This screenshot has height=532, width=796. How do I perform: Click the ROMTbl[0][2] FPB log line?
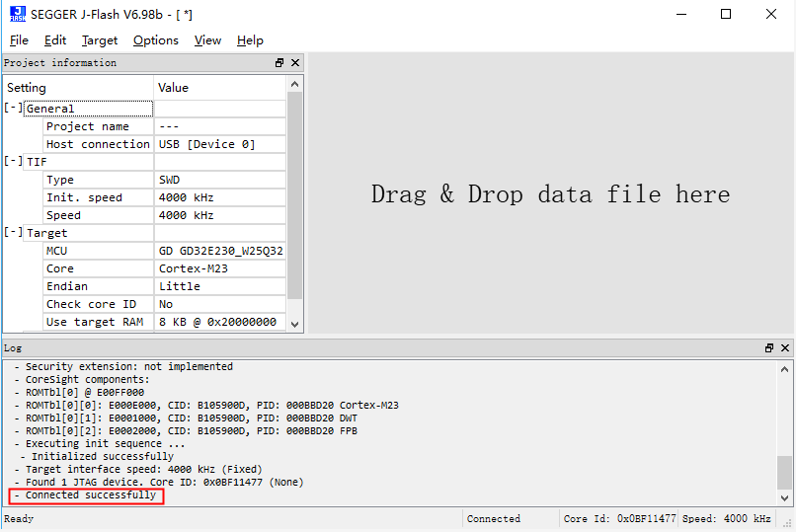coord(186,431)
